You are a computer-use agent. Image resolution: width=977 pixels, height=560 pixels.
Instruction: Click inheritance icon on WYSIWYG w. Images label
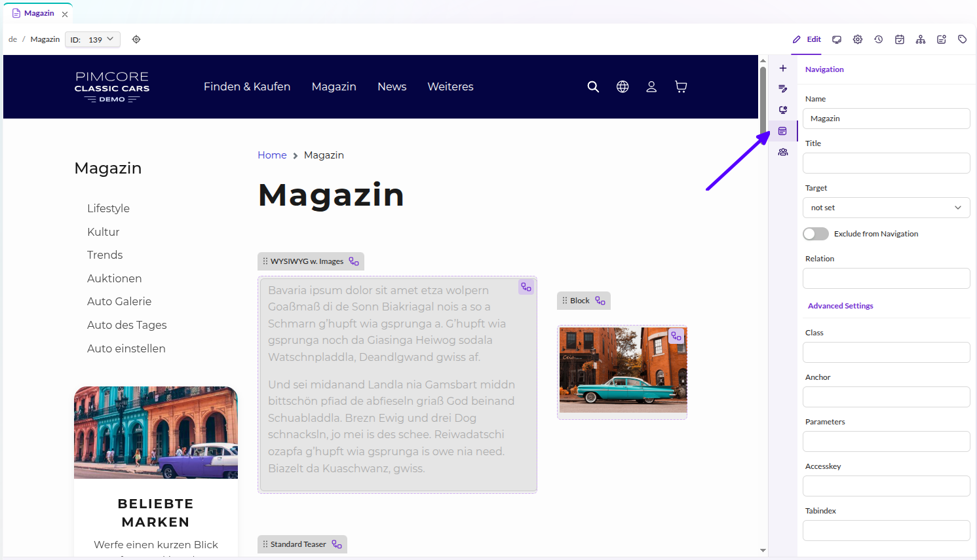(354, 261)
